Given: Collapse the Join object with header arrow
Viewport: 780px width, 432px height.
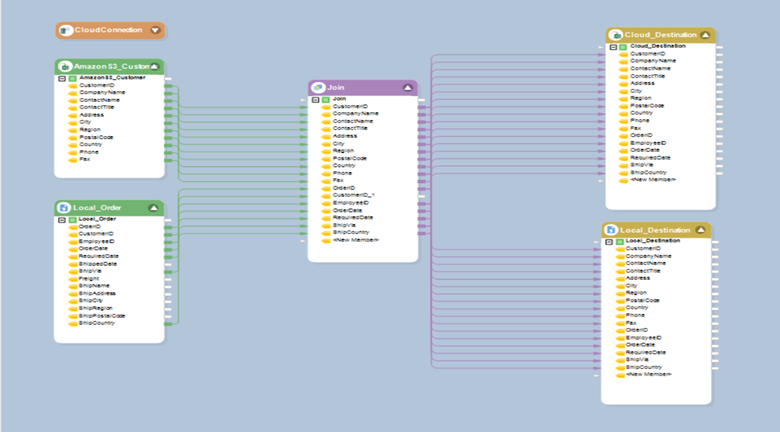Looking at the screenshot, I should (407, 88).
